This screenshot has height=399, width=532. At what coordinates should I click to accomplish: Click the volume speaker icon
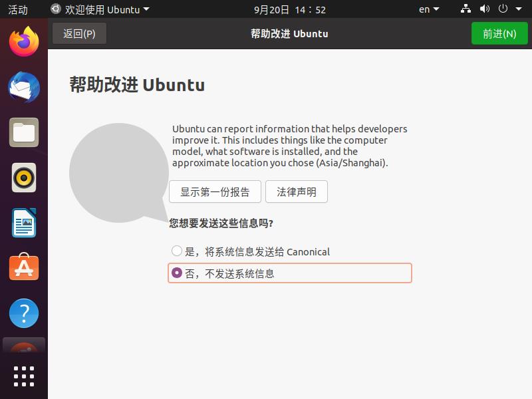[485, 9]
